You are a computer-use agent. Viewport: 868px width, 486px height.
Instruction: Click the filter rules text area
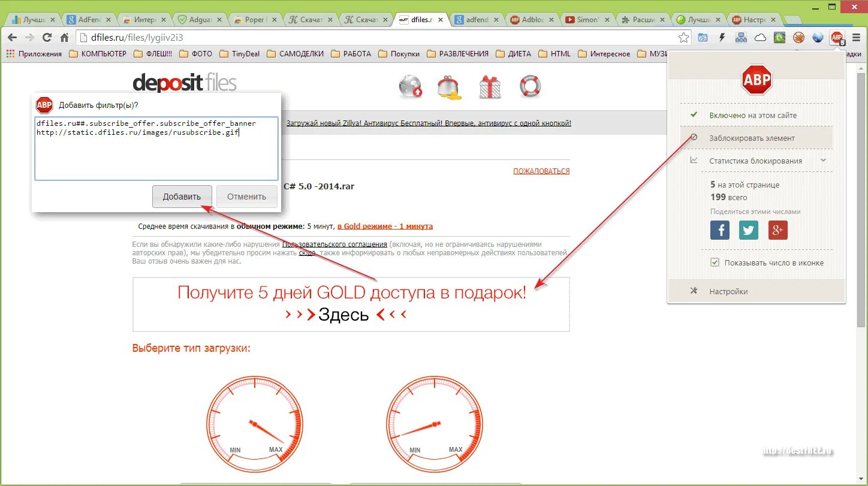pos(156,149)
